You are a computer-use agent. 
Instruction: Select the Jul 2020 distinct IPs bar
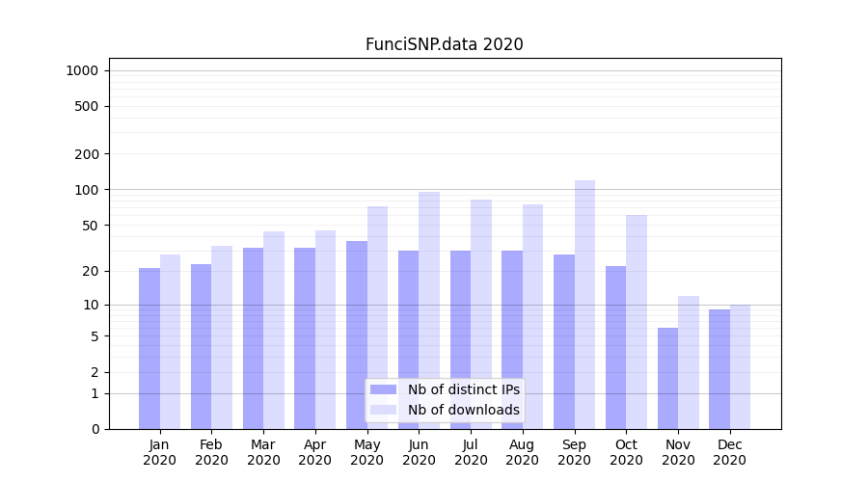(x=460, y=339)
